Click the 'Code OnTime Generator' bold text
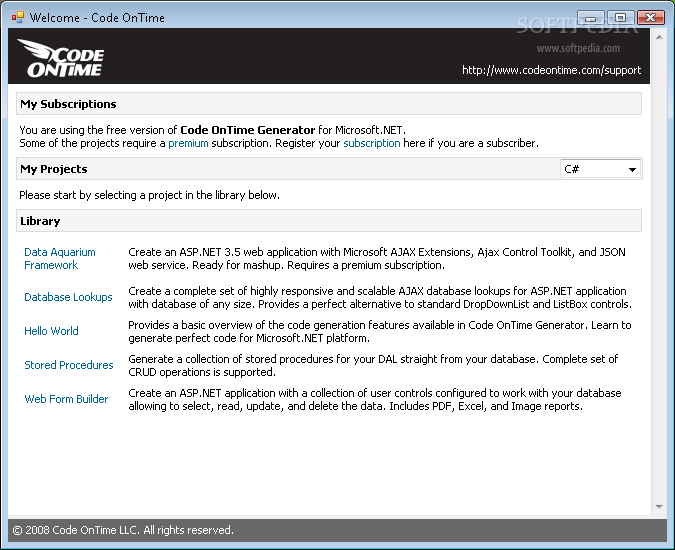Image resolution: width=675 pixels, height=550 pixels. (248, 130)
